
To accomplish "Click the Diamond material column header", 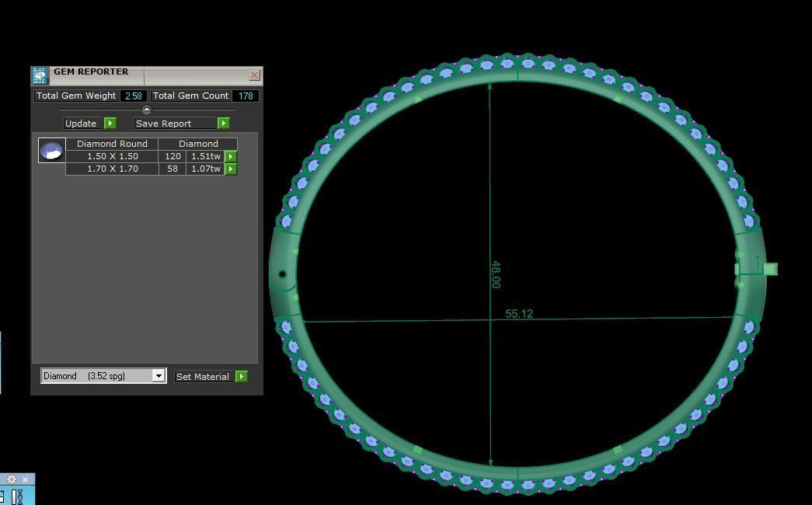I will pyautogui.click(x=198, y=144).
